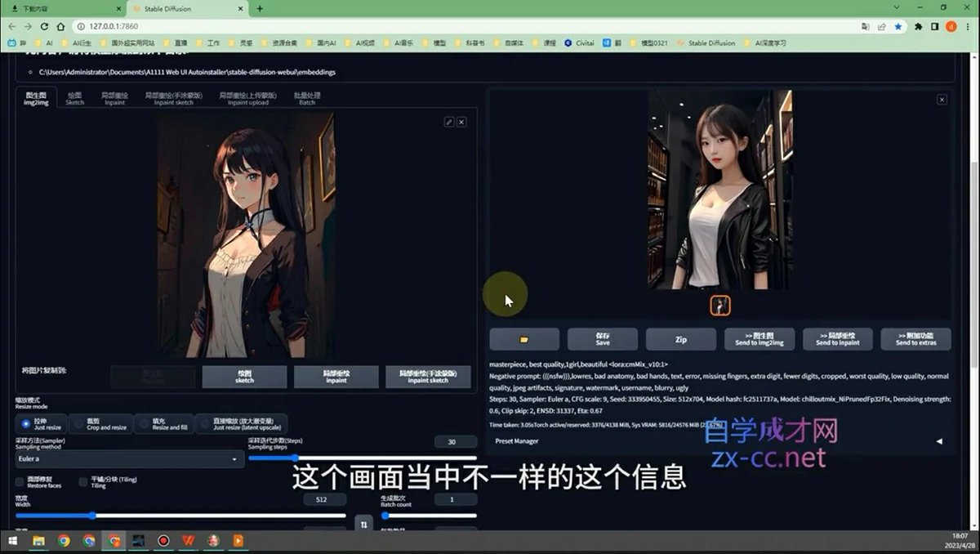
Task: Open a new browser tab
Action: (260, 8)
